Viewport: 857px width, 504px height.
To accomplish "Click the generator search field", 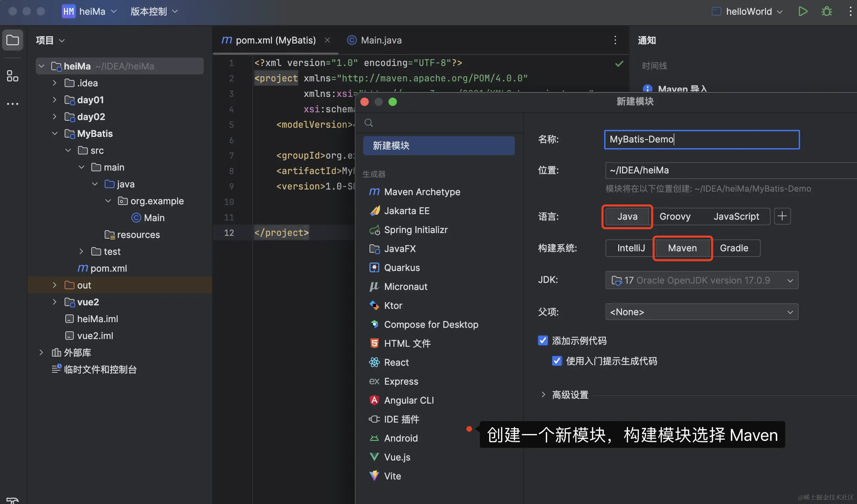I will [439, 123].
